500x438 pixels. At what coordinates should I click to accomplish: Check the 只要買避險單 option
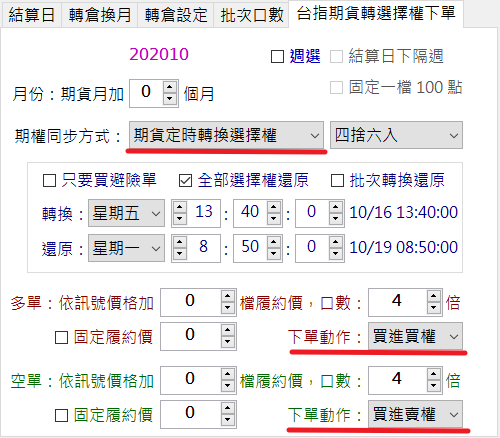(x=49, y=181)
